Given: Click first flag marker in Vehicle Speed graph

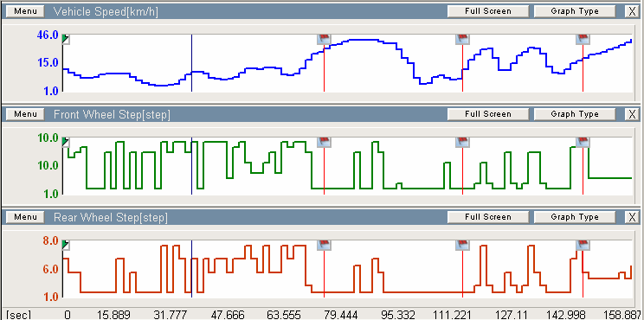Looking at the screenshot, I should (324, 40).
